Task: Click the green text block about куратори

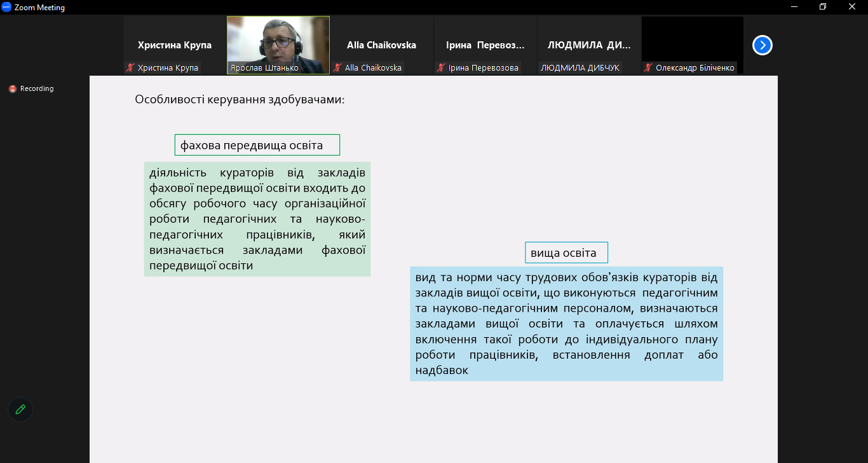Action: tap(257, 219)
